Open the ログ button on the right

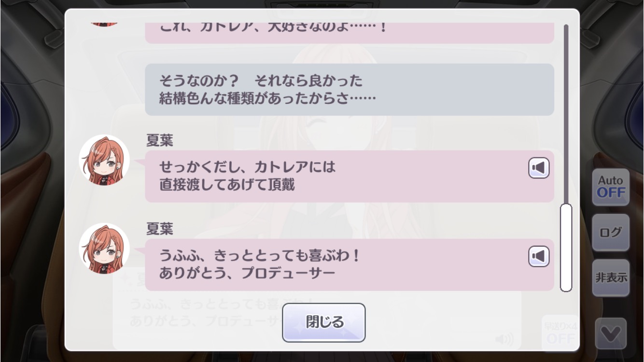click(611, 233)
